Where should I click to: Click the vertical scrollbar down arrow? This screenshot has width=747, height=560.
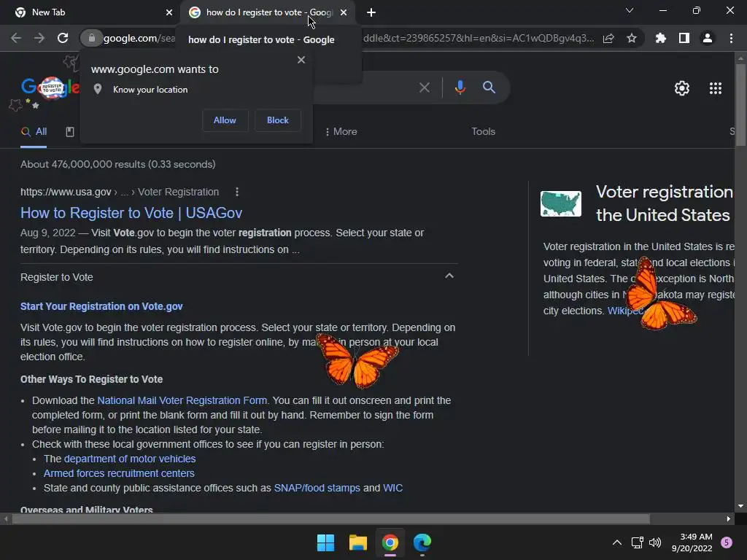[x=740, y=506]
